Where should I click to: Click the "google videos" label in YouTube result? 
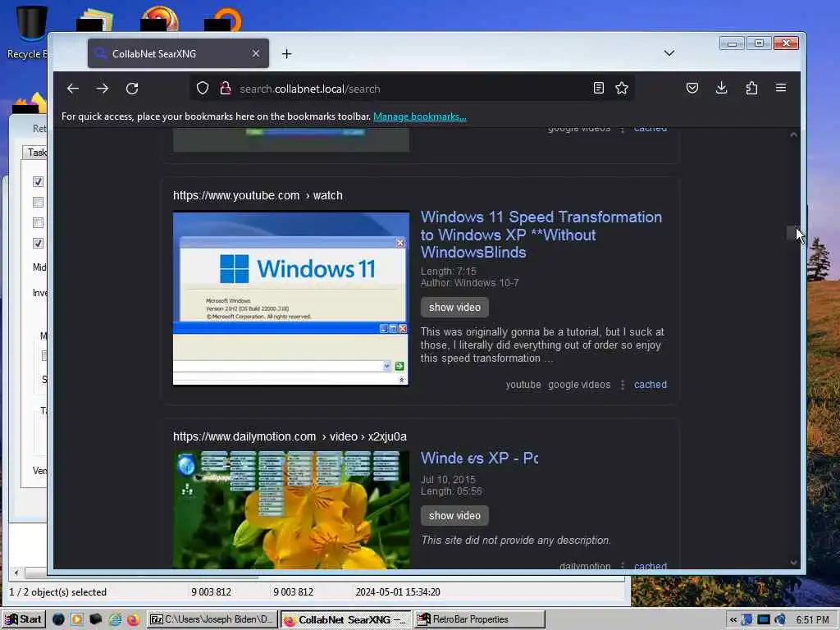tap(579, 385)
